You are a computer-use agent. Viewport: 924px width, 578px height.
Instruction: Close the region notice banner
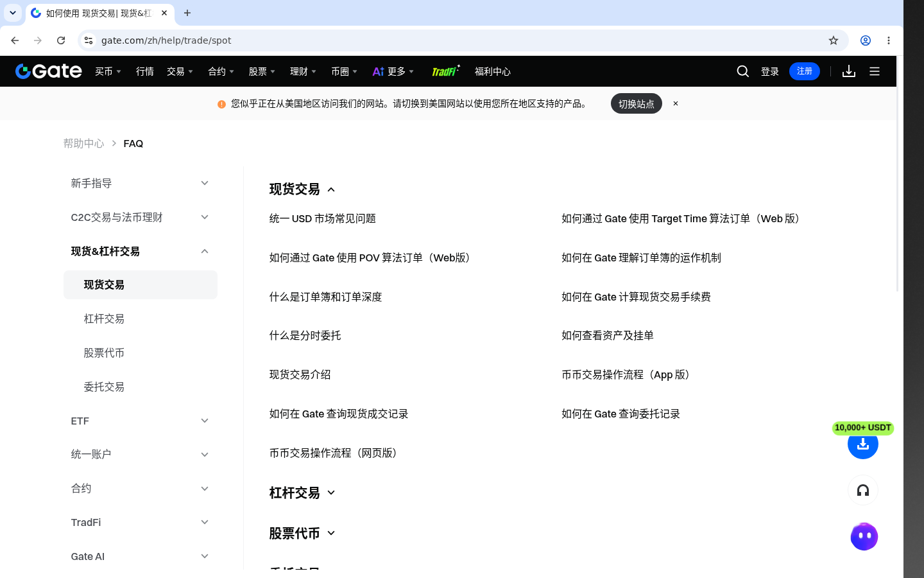[676, 103]
